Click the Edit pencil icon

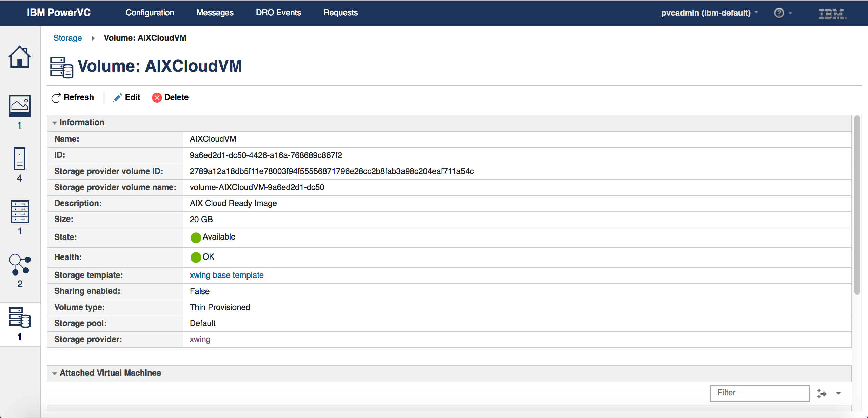117,98
